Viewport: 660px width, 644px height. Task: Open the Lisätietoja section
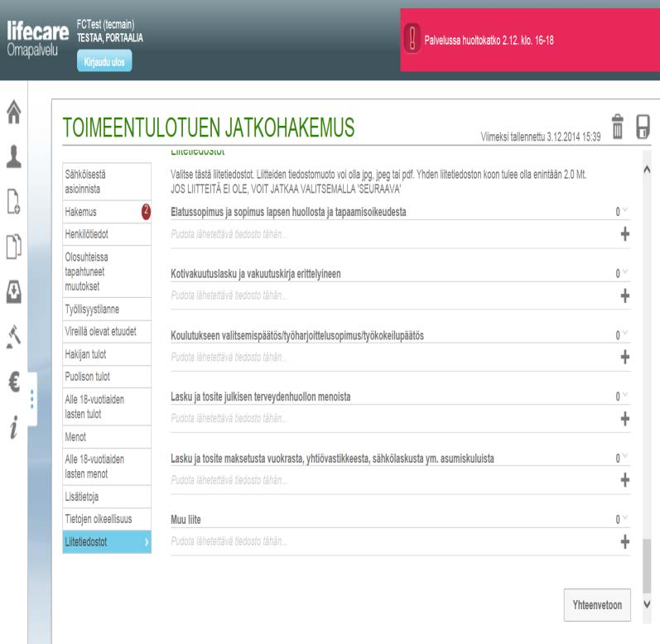107,497
